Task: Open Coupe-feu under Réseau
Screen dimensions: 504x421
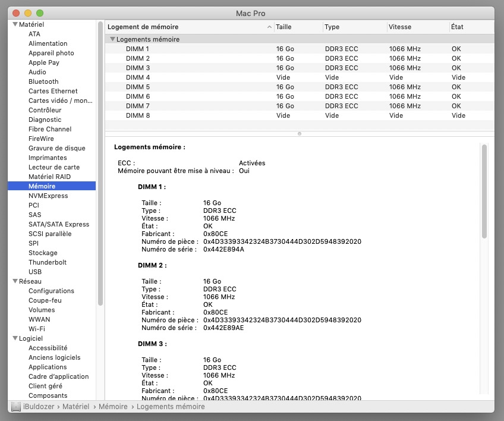Action: point(45,300)
